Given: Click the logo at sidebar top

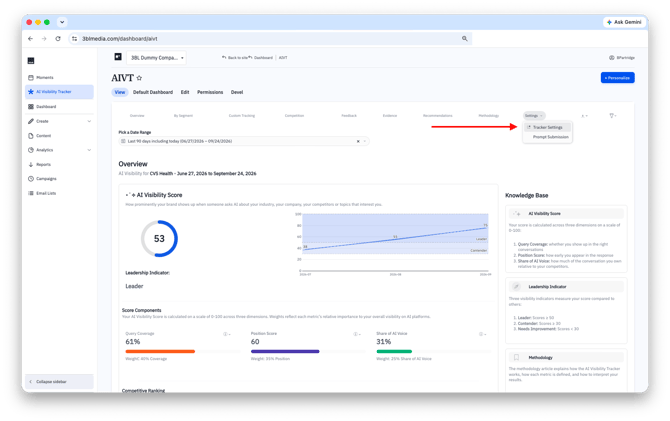Looking at the screenshot, I should [31, 61].
